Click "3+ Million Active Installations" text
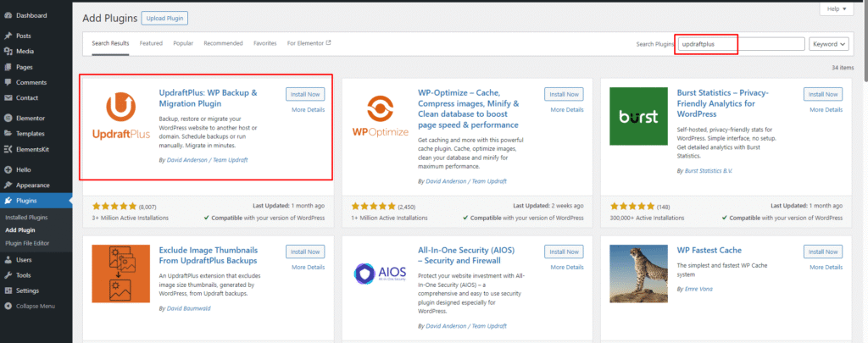Viewport: 868px width, 343px height. click(130, 218)
